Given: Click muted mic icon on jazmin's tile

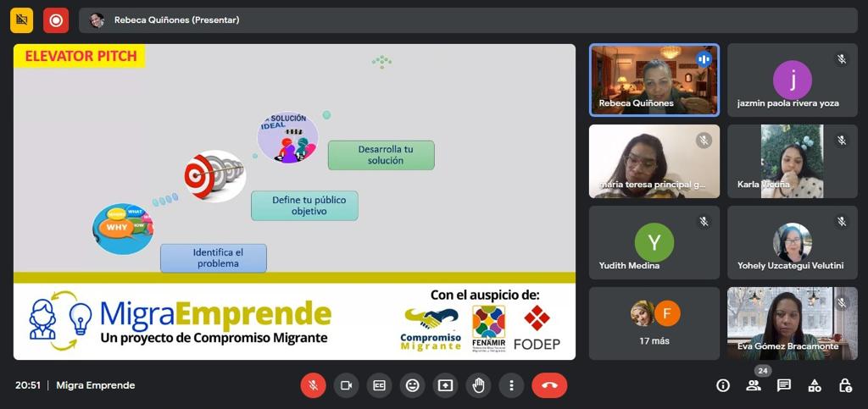Looking at the screenshot, I should pos(842,59).
